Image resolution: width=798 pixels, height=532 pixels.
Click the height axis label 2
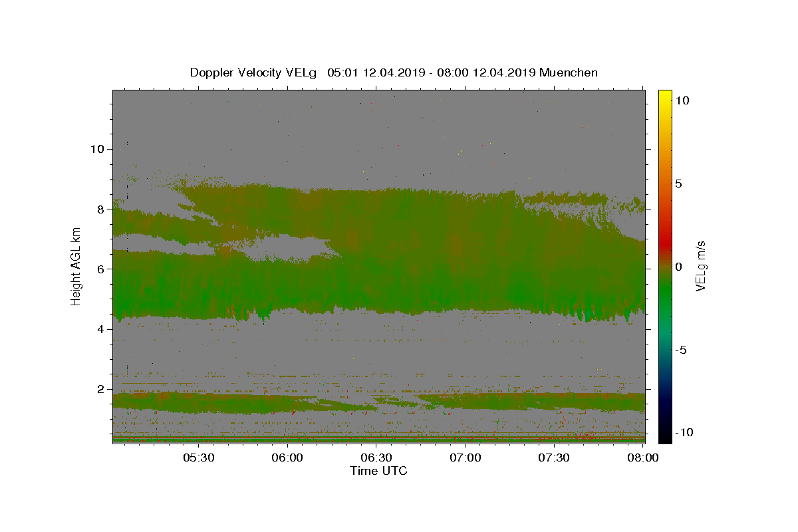coord(100,389)
